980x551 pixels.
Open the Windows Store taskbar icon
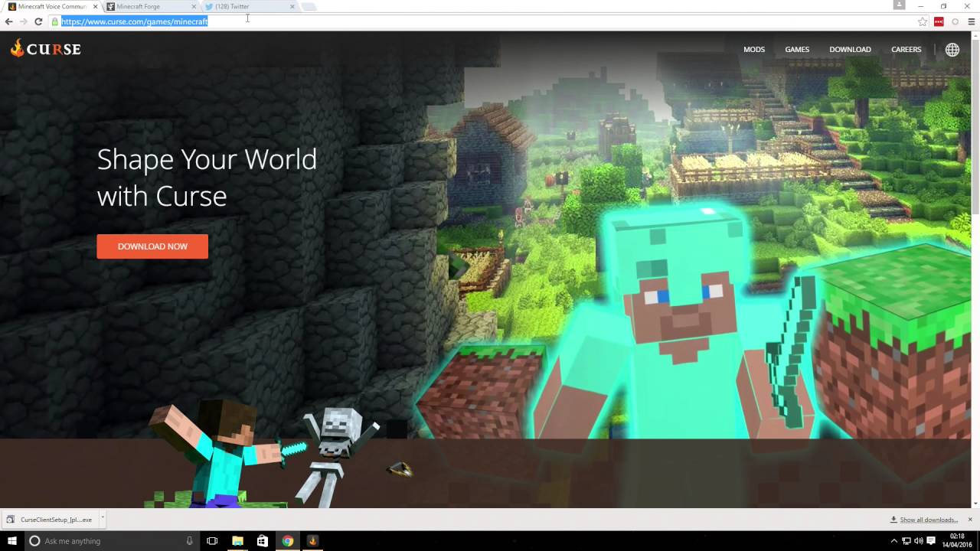263,541
